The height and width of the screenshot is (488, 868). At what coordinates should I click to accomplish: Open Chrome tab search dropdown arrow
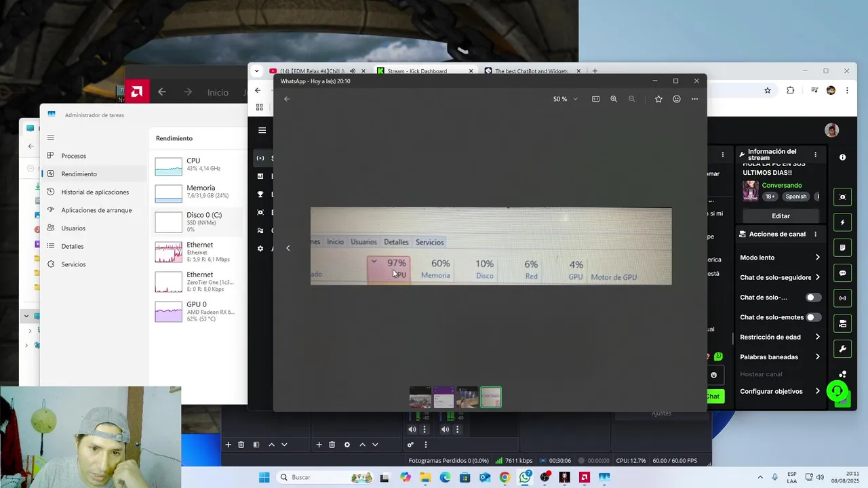pyautogui.click(x=256, y=71)
